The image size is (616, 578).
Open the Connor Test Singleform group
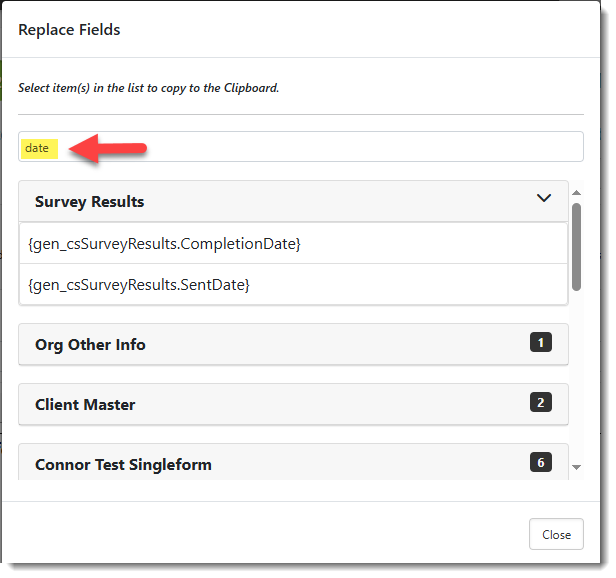(123, 464)
